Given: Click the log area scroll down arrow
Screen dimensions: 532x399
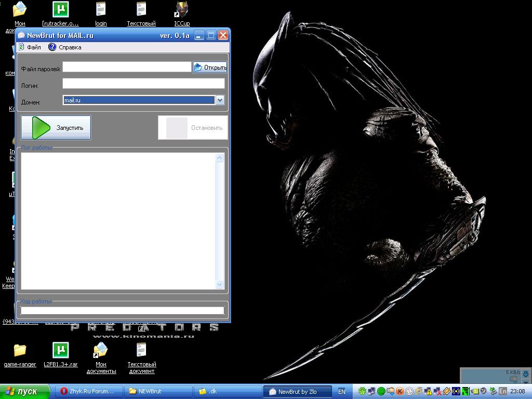Looking at the screenshot, I should 219,284.
